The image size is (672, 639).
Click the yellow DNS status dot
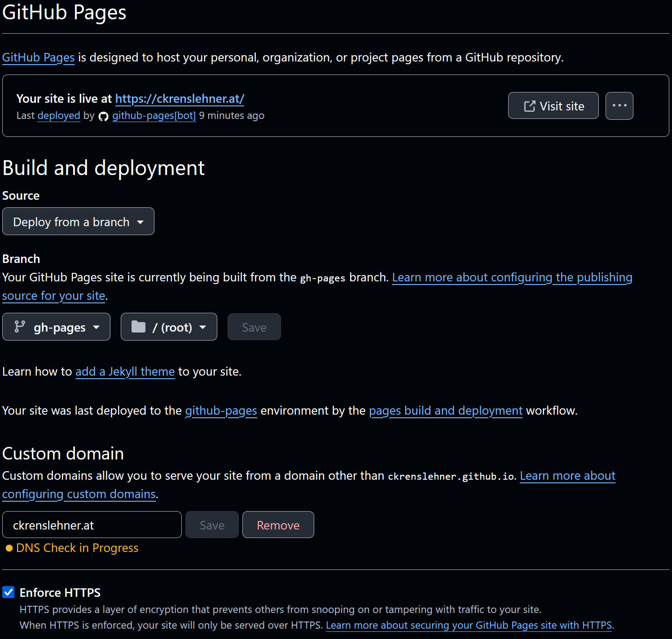pyautogui.click(x=9, y=548)
